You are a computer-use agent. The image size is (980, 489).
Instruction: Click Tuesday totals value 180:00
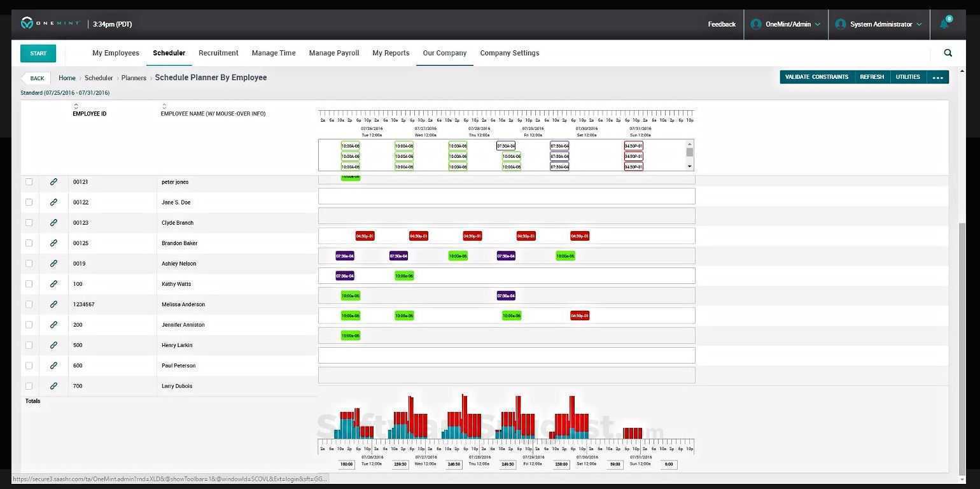347,465
